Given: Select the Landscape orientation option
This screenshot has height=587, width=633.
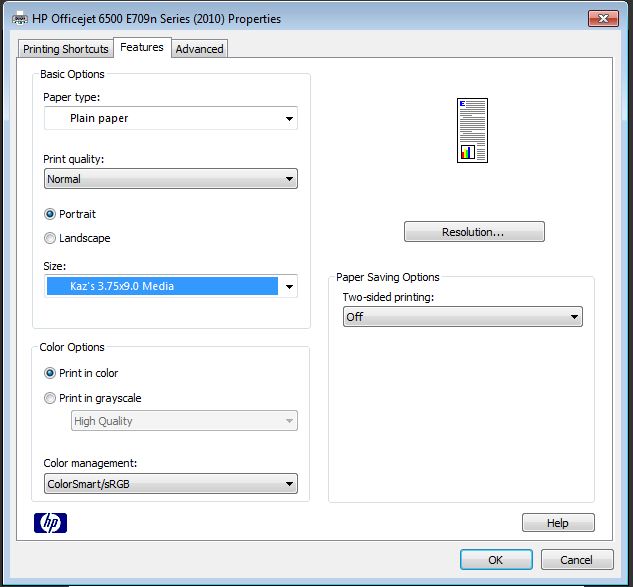Looking at the screenshot, I should [x=77, y=238].
